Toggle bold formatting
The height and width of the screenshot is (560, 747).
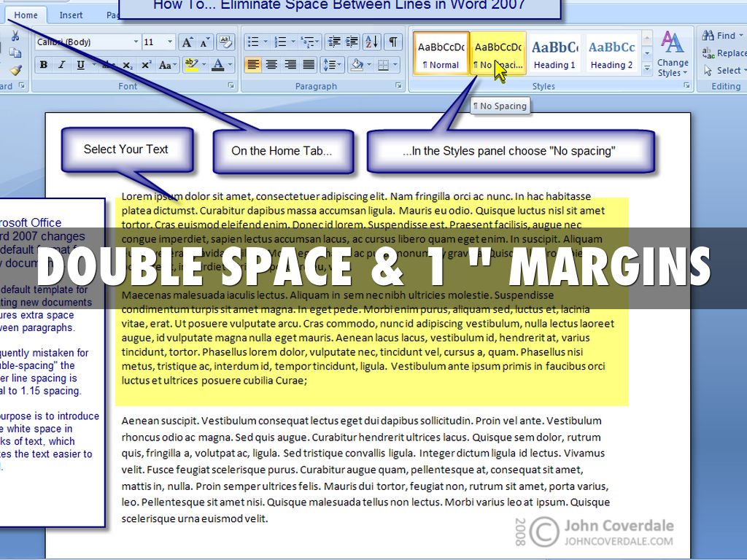pyautogui.click(x=44, y=65)
